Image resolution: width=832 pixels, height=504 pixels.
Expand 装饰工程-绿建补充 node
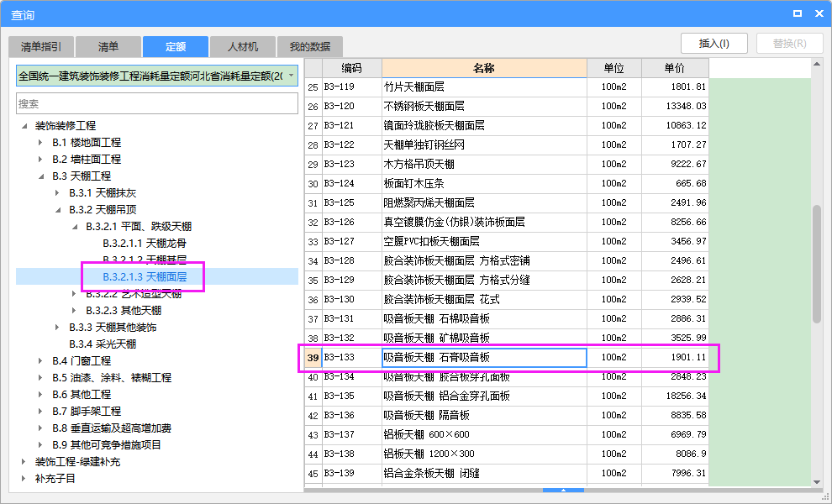point(24,462)
